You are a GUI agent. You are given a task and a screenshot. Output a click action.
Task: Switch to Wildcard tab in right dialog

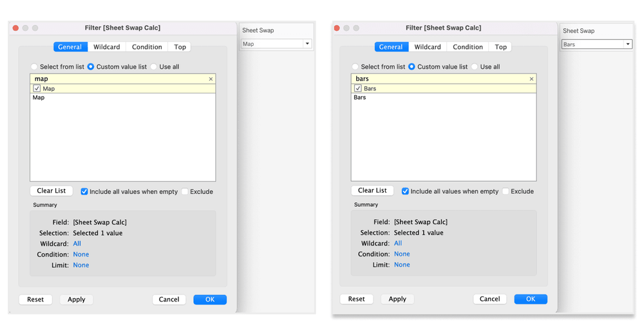click(x=428, y=47)
